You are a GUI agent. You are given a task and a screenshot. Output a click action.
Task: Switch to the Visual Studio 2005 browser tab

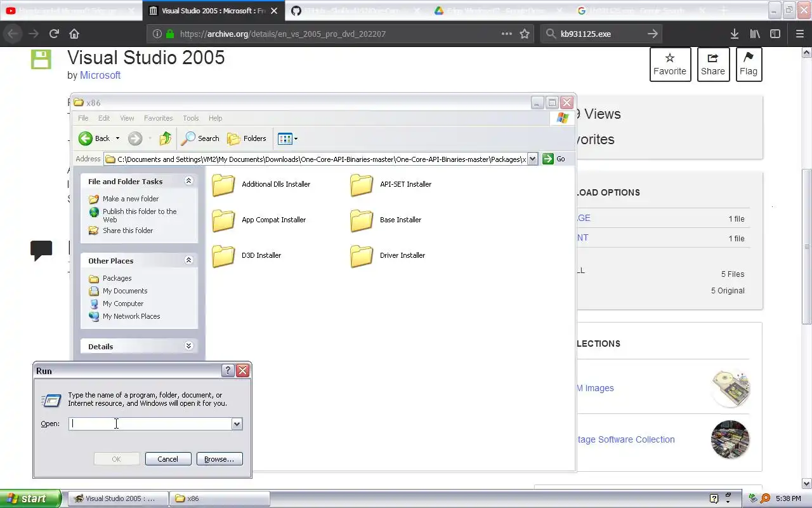click(214, 11)
